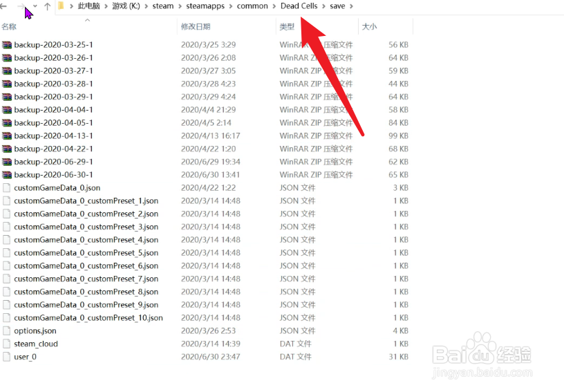Select WinRAR icon of backup-2020-06-30-1
This screenshot has width=564, height=392.
click(7, 175)
